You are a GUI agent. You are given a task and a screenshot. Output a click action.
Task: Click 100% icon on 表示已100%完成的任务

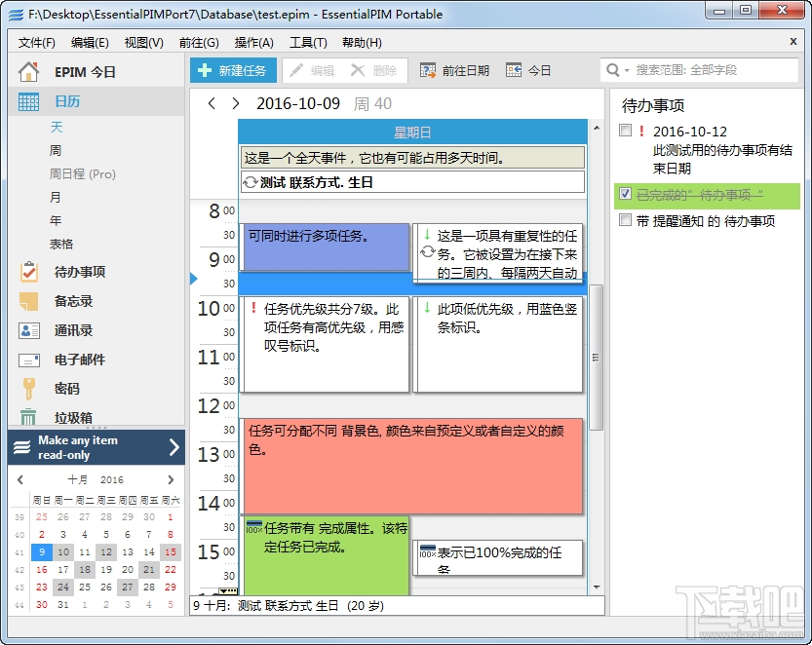tap(427, 551)
